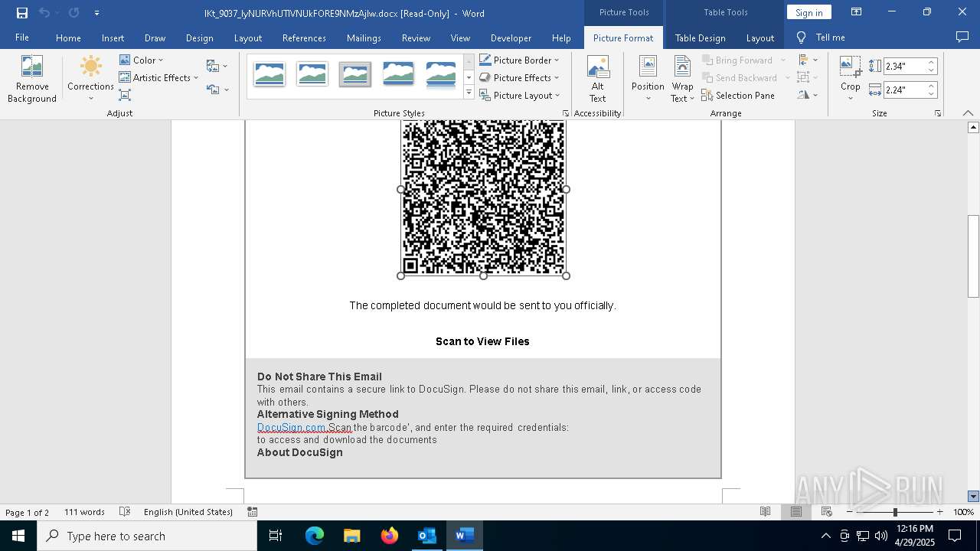Apply the fifth reflected picture style
This screenshot has height=551, width=980.
click(441, 74)
